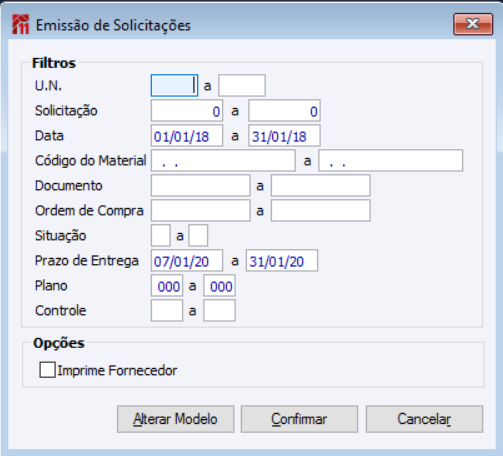Click the Emissão de Solicitações title text
Image resolution: width=503 pixels, height=456 pixels.
tap(113, 25)
